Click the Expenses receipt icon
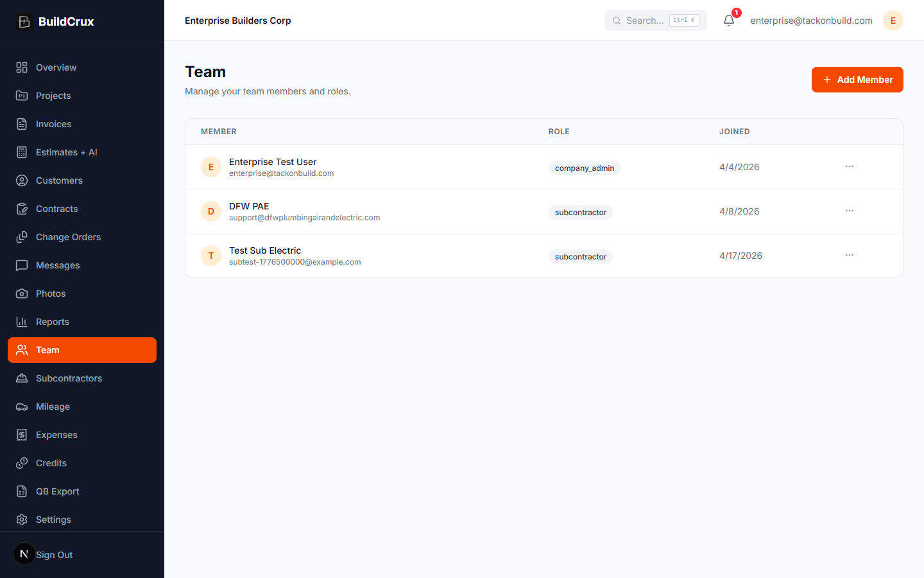 pyautogui.click(x=22, y=435)
